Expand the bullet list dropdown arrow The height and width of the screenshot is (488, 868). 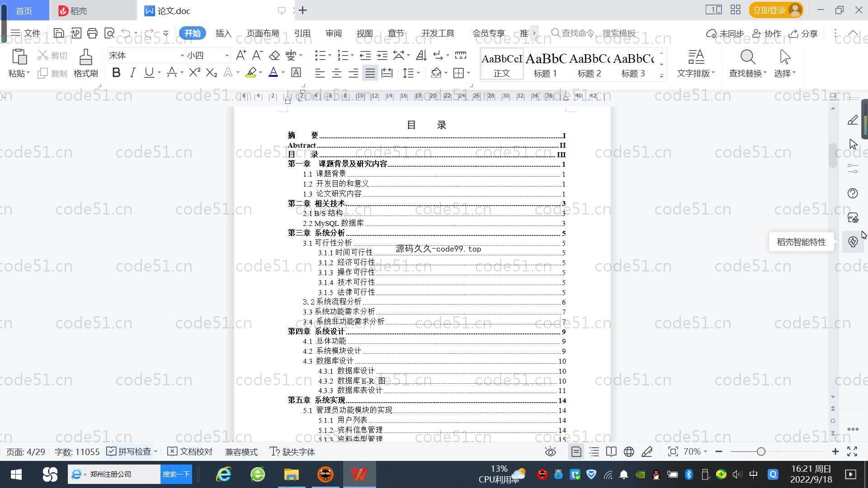coord(330,56)
